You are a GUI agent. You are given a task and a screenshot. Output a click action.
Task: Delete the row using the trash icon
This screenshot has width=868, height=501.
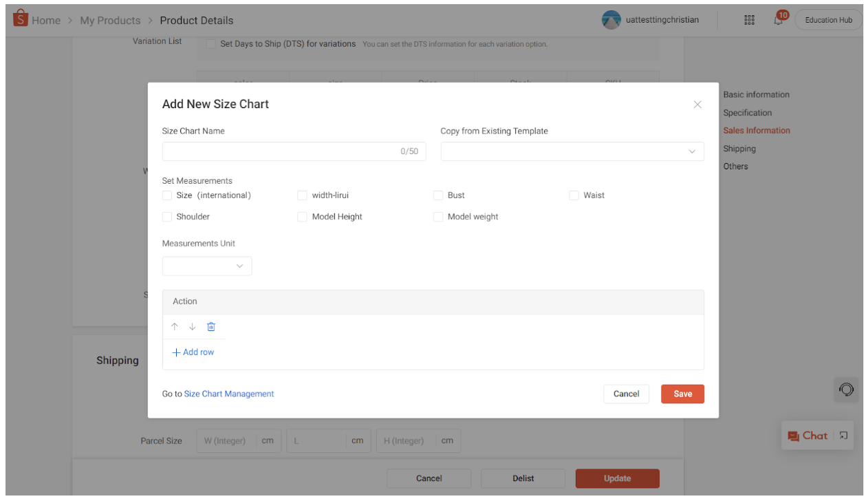(211, 326)
